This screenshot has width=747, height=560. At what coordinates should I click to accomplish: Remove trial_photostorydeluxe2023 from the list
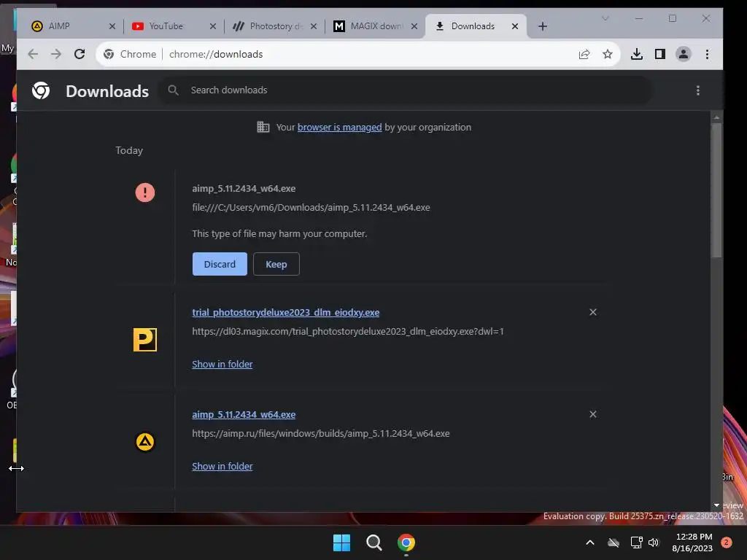(592, 312)
